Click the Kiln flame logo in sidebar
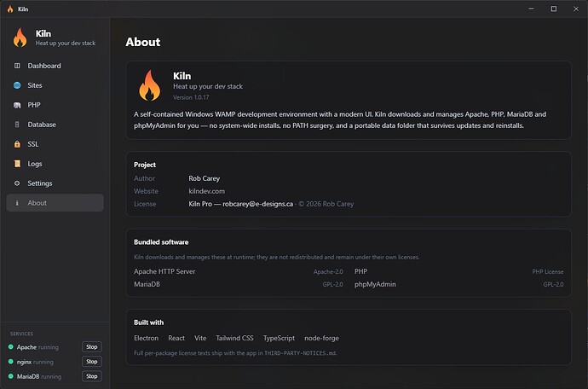 (20, 38)
